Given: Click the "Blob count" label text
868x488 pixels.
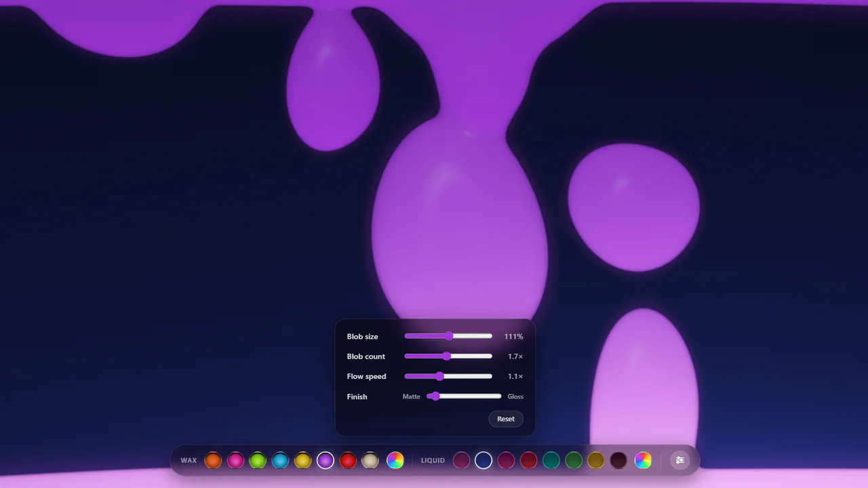Looking at the screenshot, I should tap(366, 357).
